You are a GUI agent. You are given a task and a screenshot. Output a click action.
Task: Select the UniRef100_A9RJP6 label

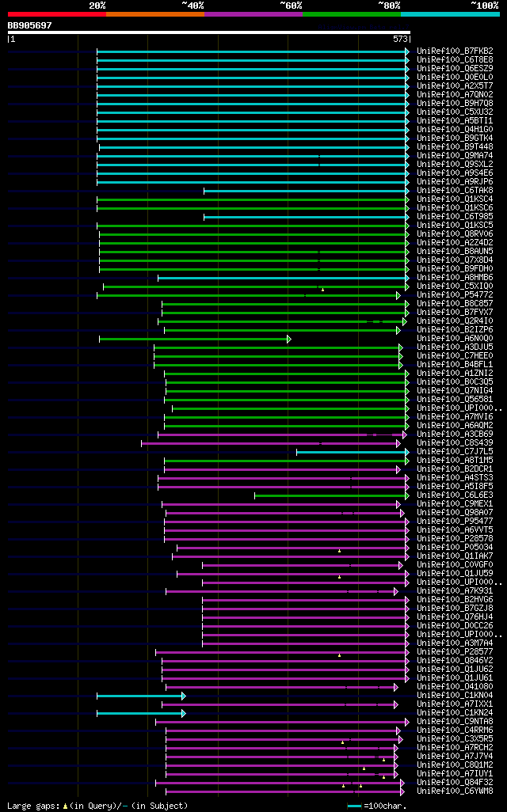coord(456,182)
